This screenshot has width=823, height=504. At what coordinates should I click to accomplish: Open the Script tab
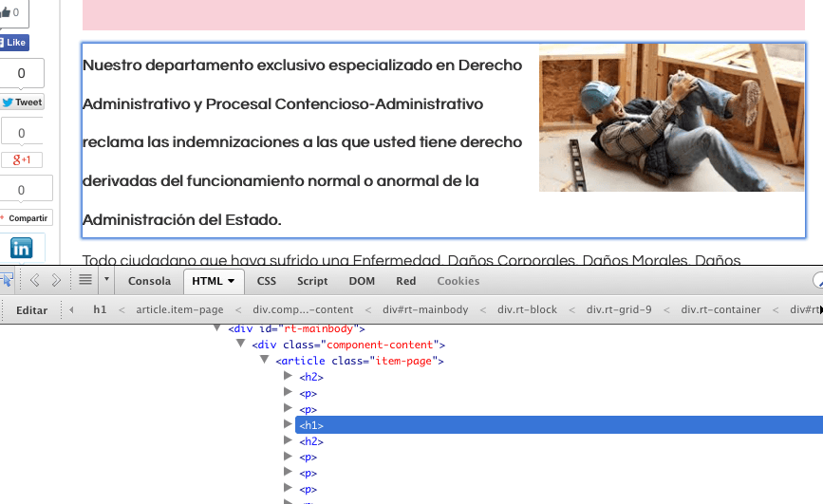pyautogui.click(x=312, y=281)
